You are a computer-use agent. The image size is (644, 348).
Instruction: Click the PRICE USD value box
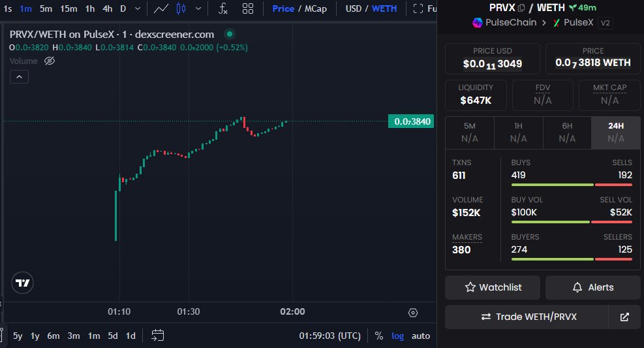point(493,59)
